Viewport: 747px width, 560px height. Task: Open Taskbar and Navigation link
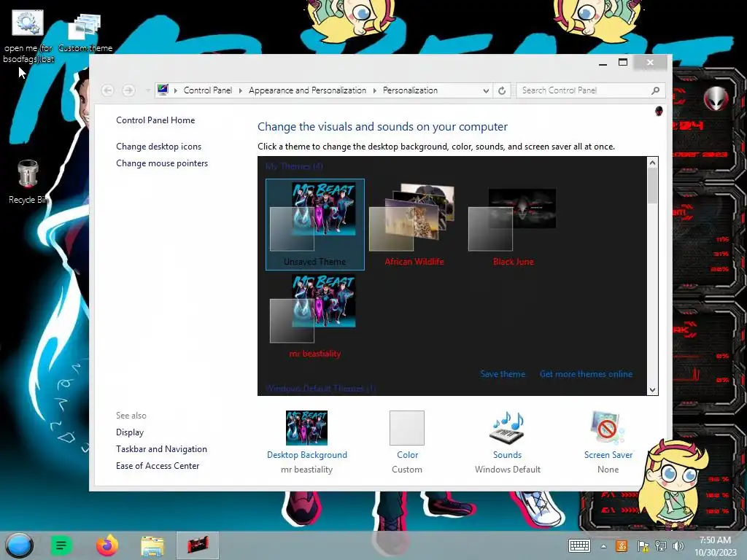pos(161,449)
